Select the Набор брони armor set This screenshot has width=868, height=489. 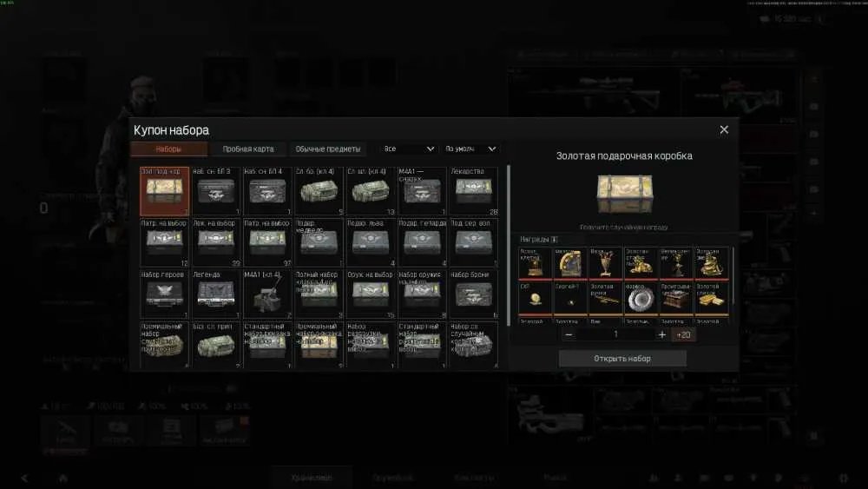pyautogui.click(x=473, y=294)
